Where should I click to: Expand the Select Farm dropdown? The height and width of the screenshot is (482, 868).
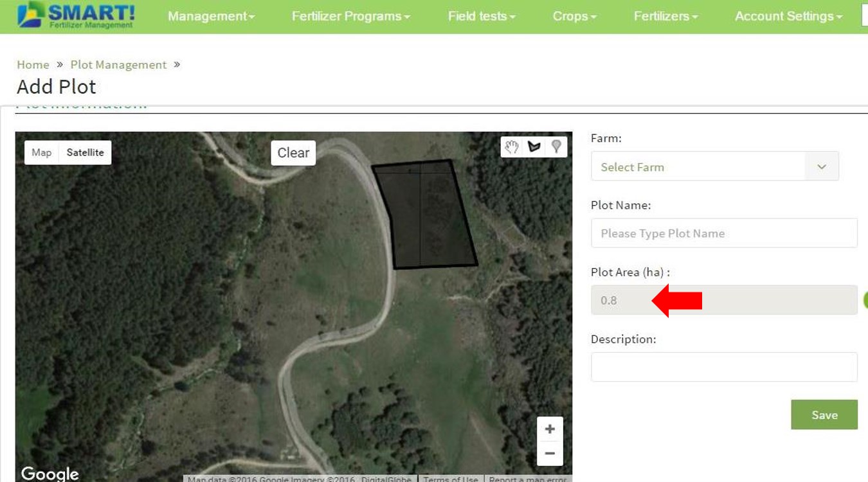pos(715,166)
